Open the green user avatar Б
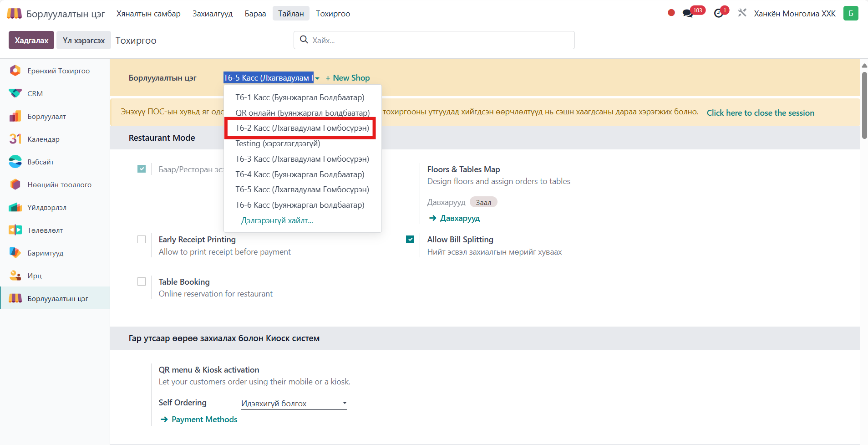Image resolution: width=868 pixels, height=445 pixels. [851, 13]
